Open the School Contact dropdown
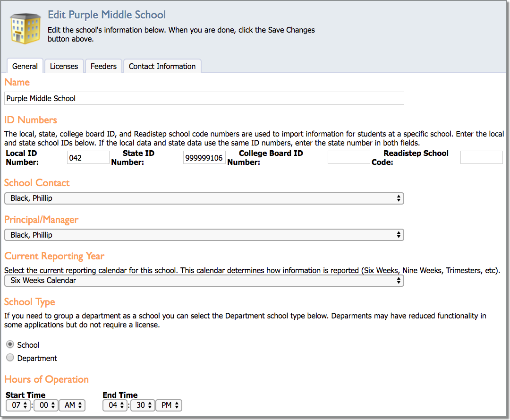This screenshot has width=510, height=420. pos(204,198)
